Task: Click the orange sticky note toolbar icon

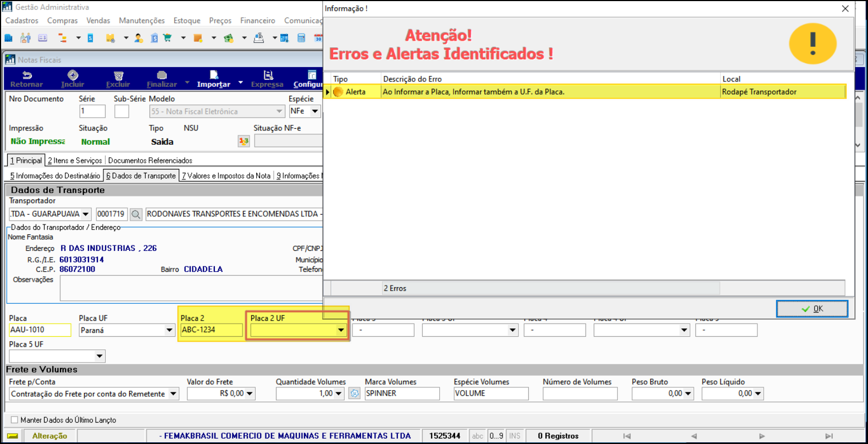Action: (x=198, y=38)
